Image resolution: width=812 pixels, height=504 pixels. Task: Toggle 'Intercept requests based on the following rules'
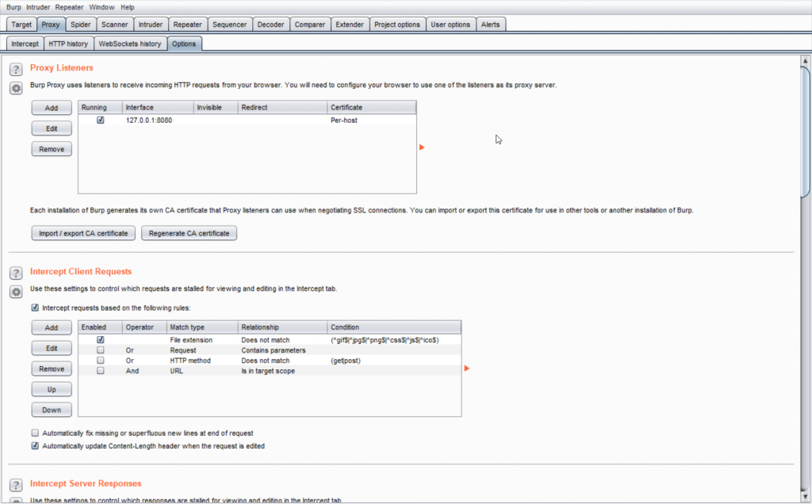tap(35, 307)
